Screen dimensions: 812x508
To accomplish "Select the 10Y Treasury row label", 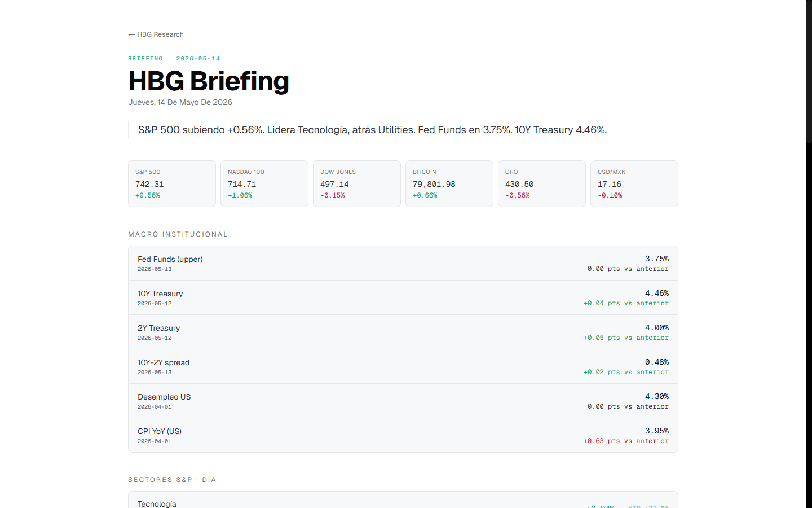I will [160, 294].
